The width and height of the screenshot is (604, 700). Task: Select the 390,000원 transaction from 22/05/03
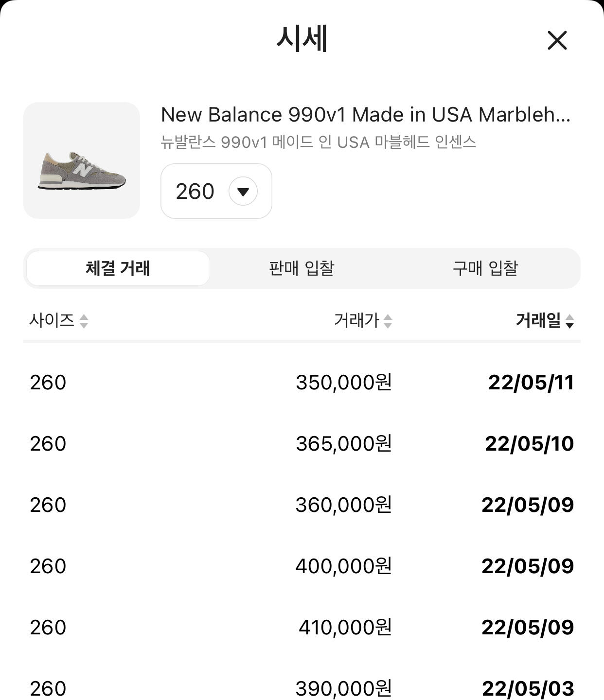(343, 688)
